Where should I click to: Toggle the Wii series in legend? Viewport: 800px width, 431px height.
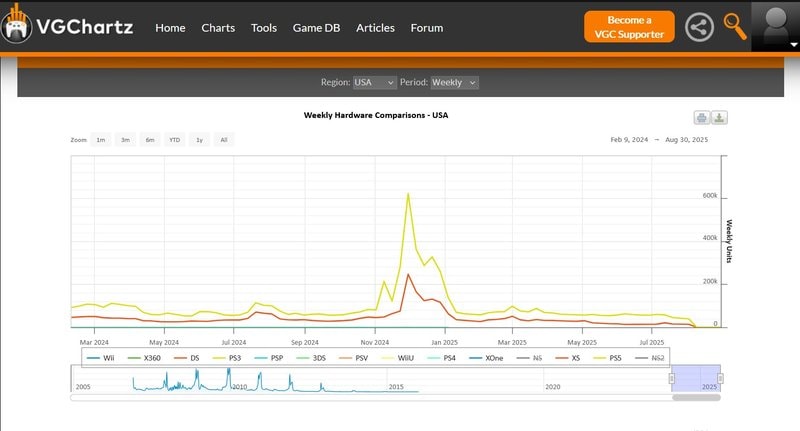tap(101, 357)
